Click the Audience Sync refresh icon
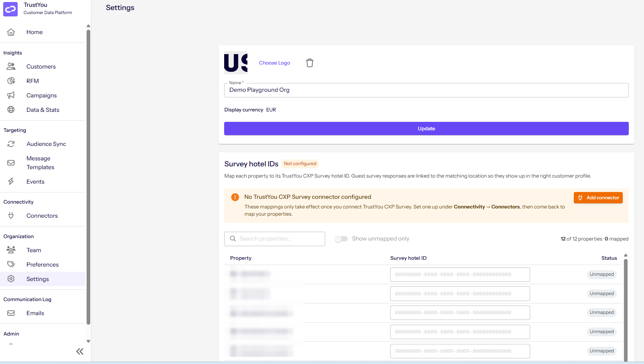The width and height of the screenshot is (644, 364). pos(11,144)
